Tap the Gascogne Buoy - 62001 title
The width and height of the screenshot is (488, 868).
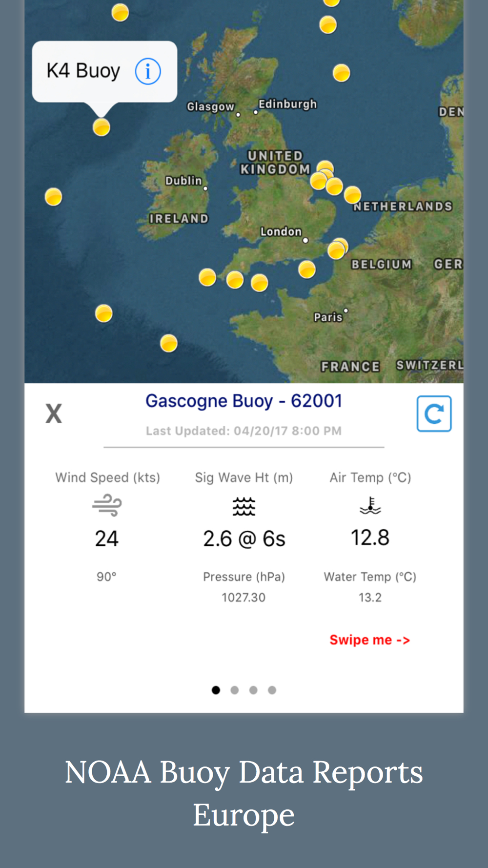tap(244, 401)
